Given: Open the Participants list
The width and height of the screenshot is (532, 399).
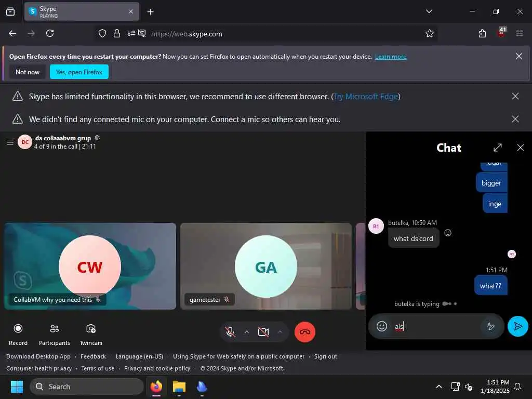Looking at the screenshot, I should coord(54,334).
